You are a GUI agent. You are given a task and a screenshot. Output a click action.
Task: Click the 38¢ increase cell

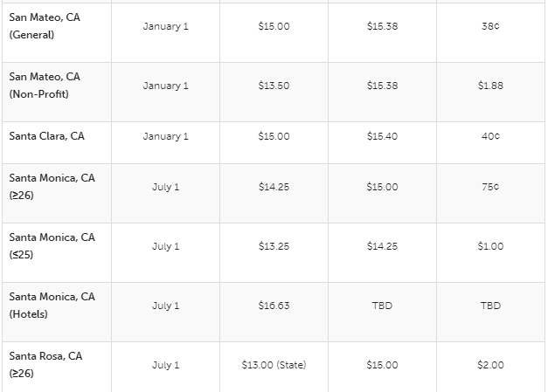point(490,26)
